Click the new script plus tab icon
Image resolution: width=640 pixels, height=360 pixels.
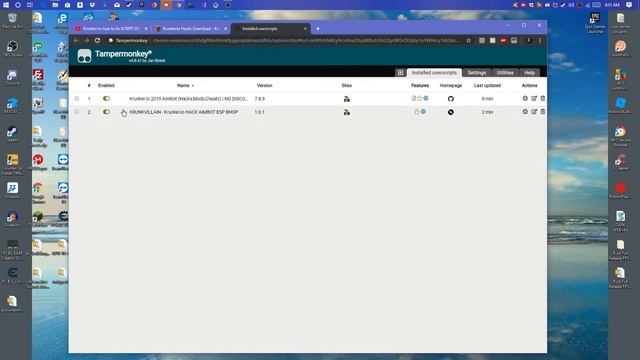click(400, 73)
